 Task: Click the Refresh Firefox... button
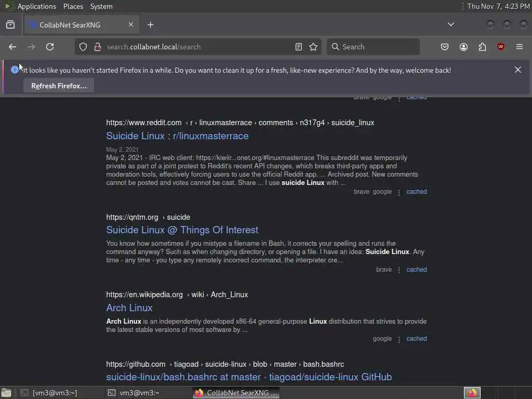coord(59,86)
